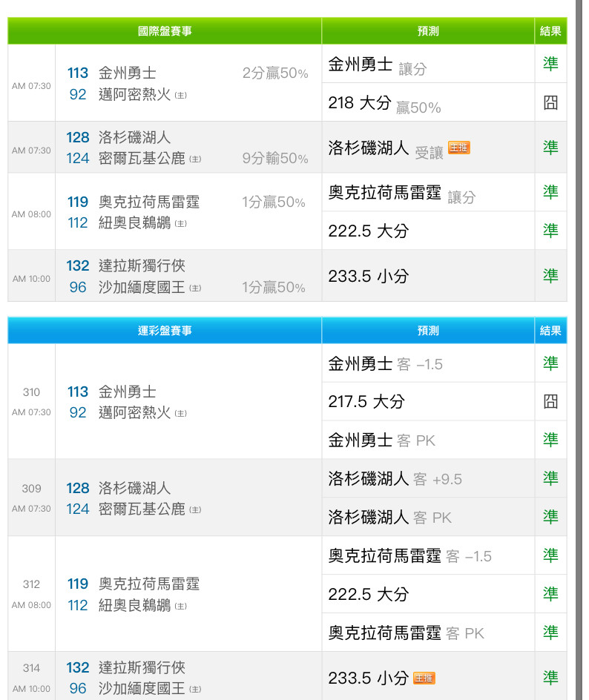Viewport: 589px width, 700px height.
Task: Click the 準 result for 奧克拉荷馬雷霆 客 PK
Action: [x=550, y=633]
